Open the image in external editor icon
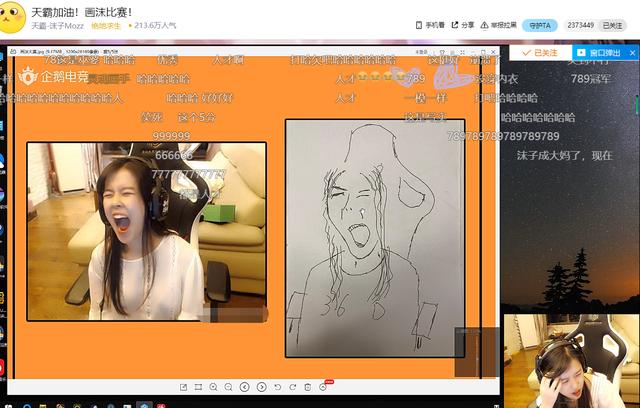Image resolution: width=640 pixels, height=408 pixels. click(x=183, y=387)
